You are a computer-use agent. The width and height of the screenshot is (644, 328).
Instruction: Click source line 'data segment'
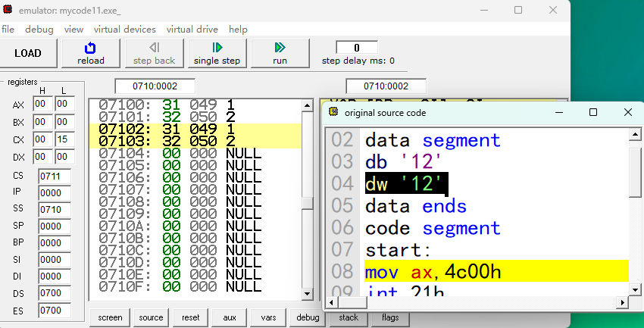click(433, 140)
